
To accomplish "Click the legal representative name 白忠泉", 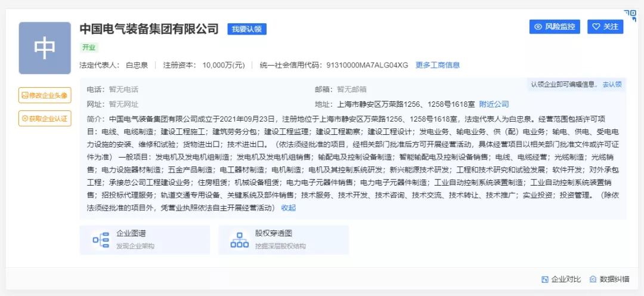I will [x=137, y=65].
